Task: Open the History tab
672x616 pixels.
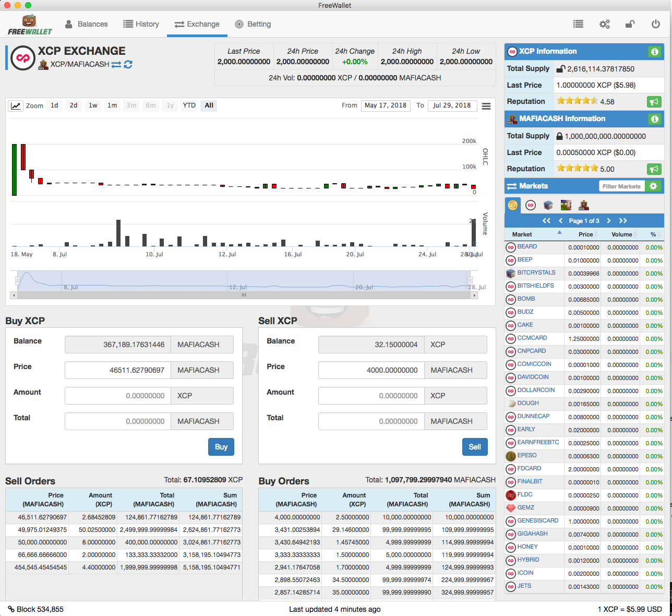Action: (141, 24)
